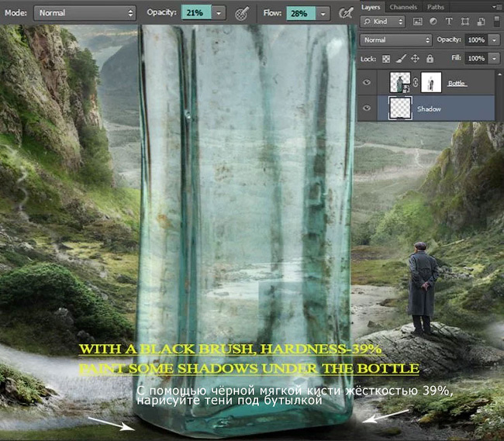Select the Bottle layer thumbnail
The image size is (504, 441).
point(400,82)
